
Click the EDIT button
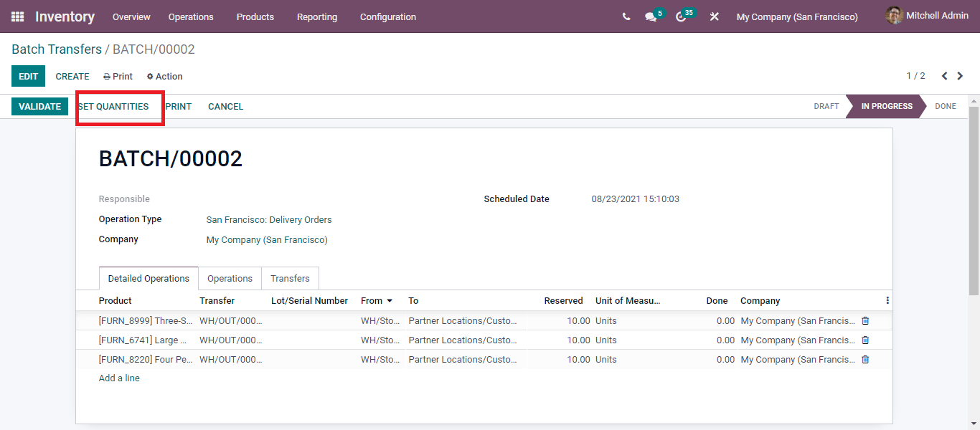coord(28,76)
